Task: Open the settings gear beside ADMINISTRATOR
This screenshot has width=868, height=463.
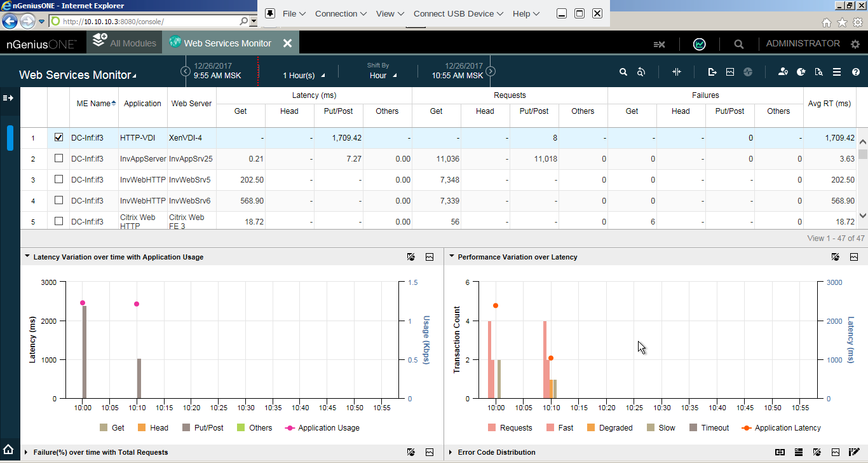Action: (855, 44)
